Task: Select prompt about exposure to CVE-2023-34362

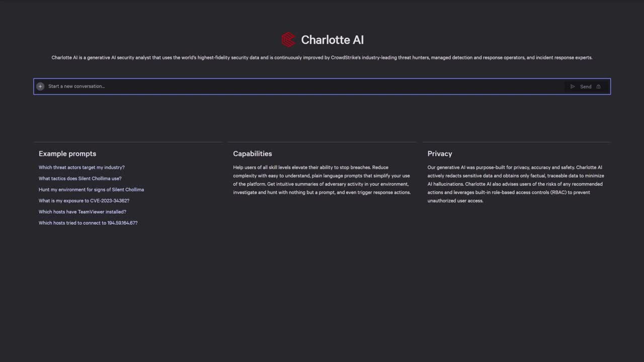Action: (x=84, y=201)
